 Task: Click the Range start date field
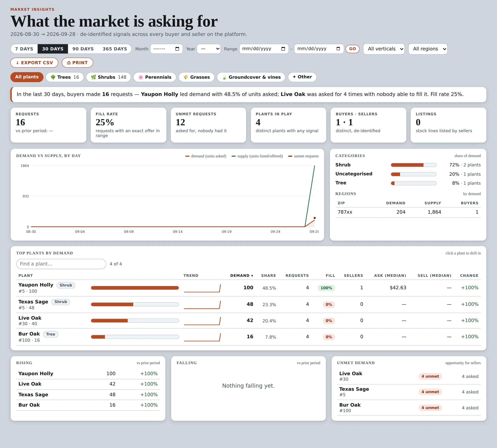coord(264,49)
